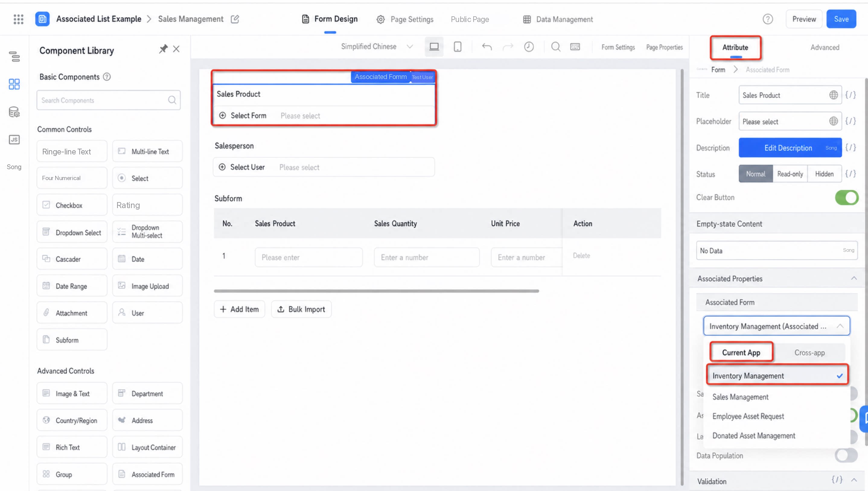The width and height of the screenshot is (868, 491).
Task: Collapse the Associated Properties section
Action: pos(854,278)
